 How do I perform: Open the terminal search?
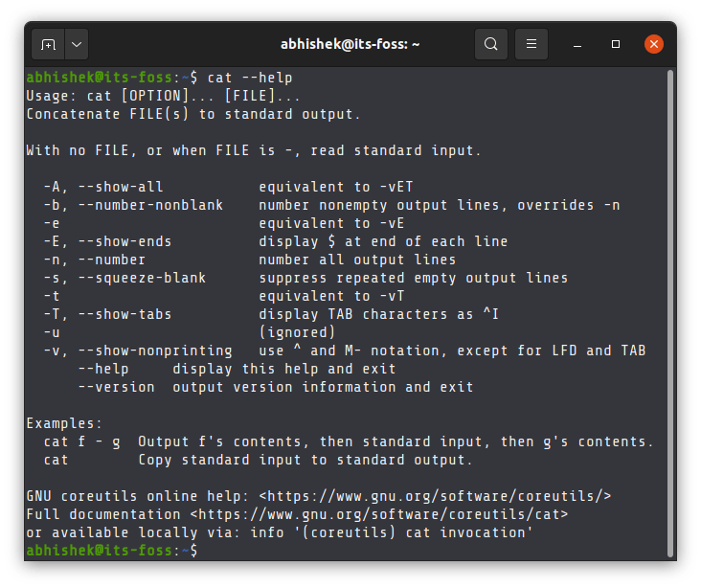(x=490, y=44)
